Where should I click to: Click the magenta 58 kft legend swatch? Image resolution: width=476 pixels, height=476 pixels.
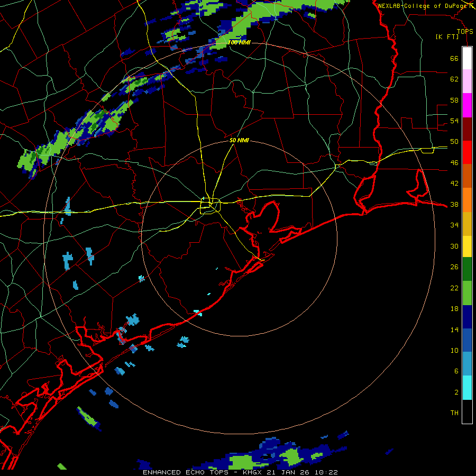click(467, 105)
